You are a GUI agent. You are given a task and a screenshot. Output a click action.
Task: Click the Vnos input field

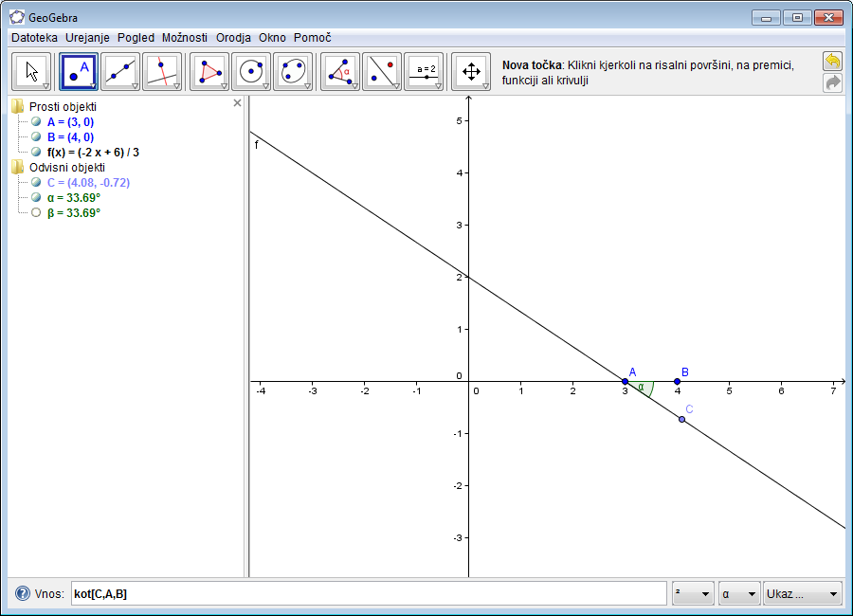click(x=368, y=594)
